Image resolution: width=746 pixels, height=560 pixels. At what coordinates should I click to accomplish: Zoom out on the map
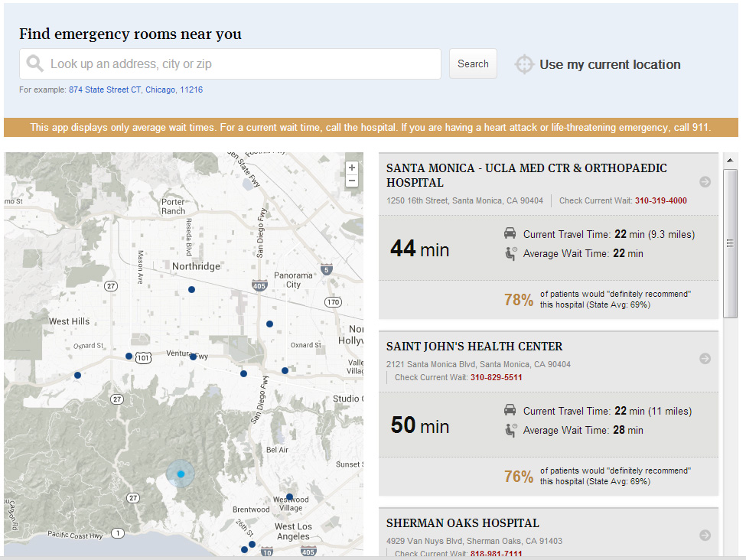[x=351, y=181]
